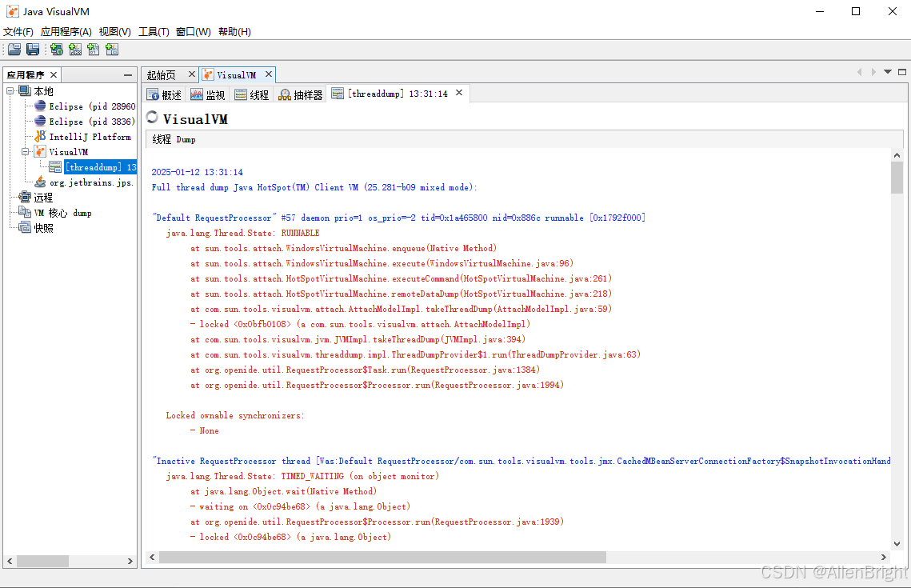Minimize the 应用程序 panel

coord(128,75)
